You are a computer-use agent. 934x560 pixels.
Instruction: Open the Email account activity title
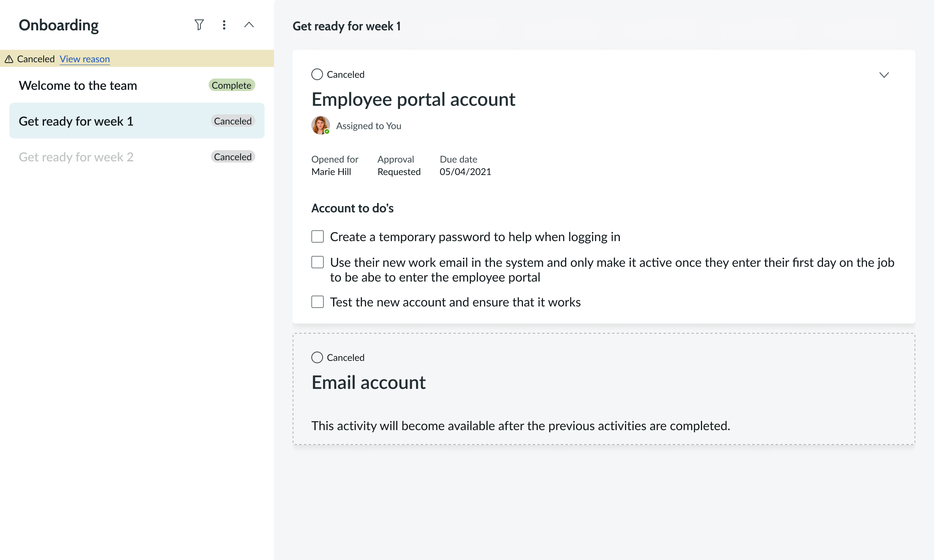(368, 383)
